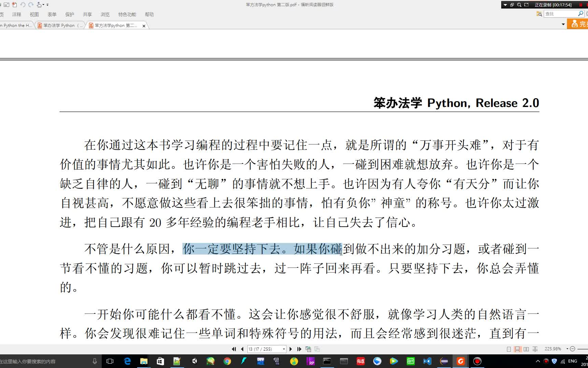The width and height of the screenshot is (588, 368).
Task: Open Dev-C++ from the taskbar
Action: (x=261, y=361)
